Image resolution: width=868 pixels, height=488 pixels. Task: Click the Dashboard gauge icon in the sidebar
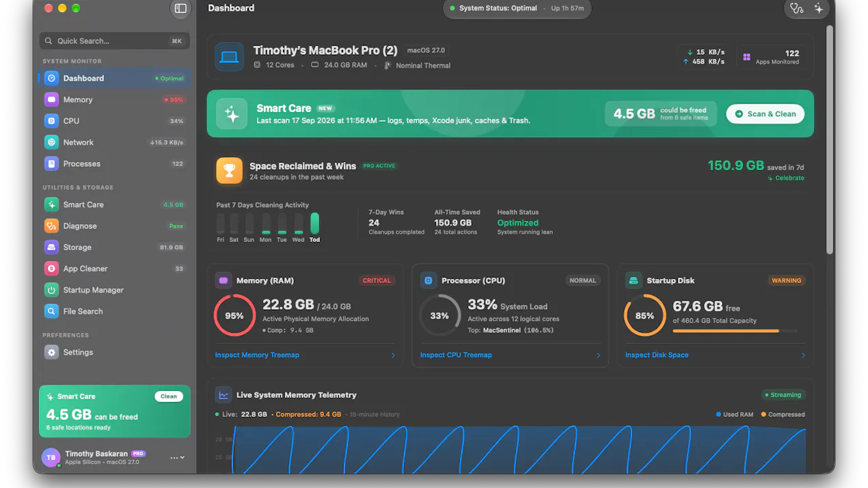tap(51, 79)
